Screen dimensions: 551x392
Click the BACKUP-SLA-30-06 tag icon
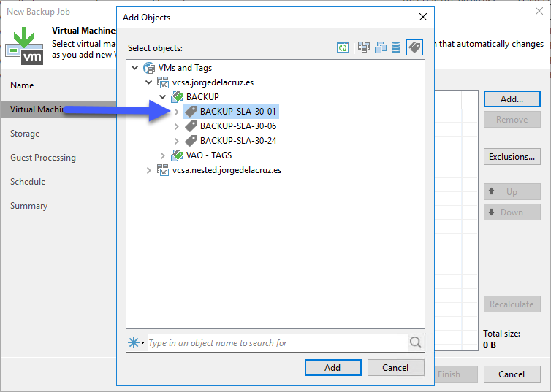191,126
